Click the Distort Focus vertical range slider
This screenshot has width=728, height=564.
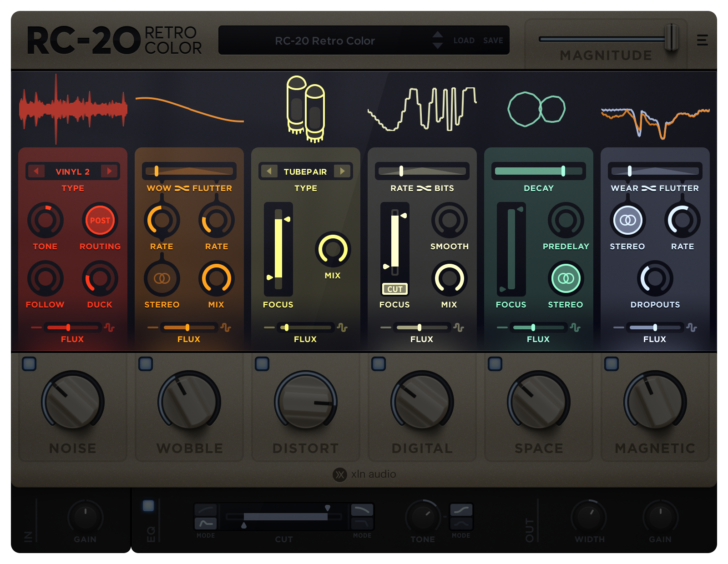coord(278,249)
